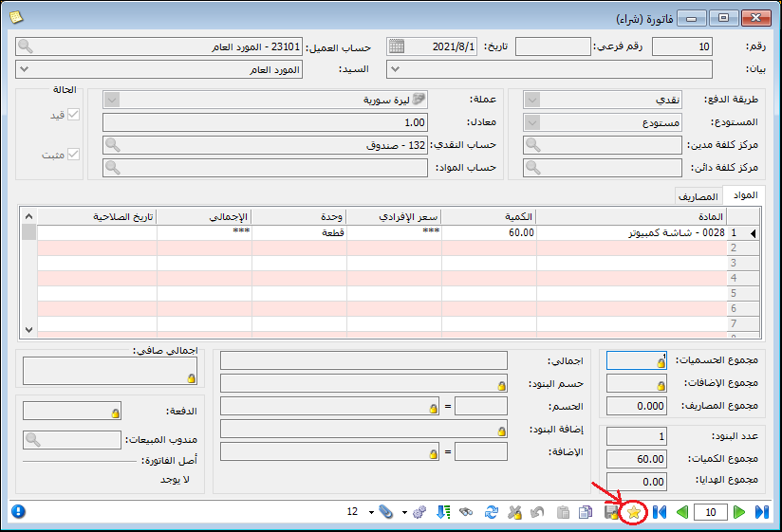Click the رقم فرعي input field
Viewport: 782px width, 532px height.
(552, 46)
